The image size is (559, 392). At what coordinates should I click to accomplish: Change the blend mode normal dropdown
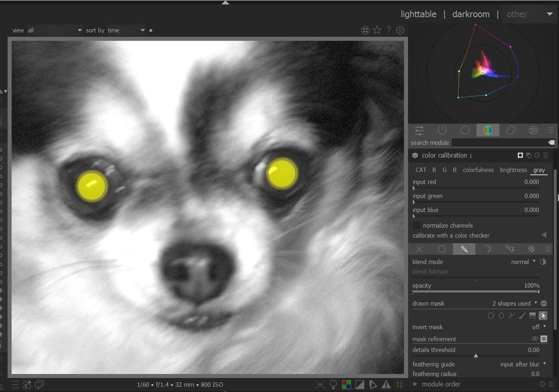click(523, 262)
